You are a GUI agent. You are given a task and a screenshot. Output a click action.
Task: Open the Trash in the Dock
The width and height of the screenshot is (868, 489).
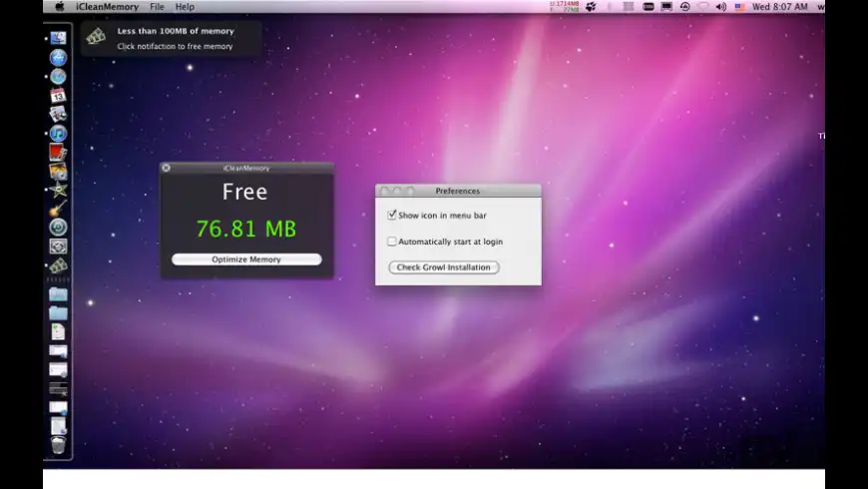pyautogui.click(x=58, y=444)
